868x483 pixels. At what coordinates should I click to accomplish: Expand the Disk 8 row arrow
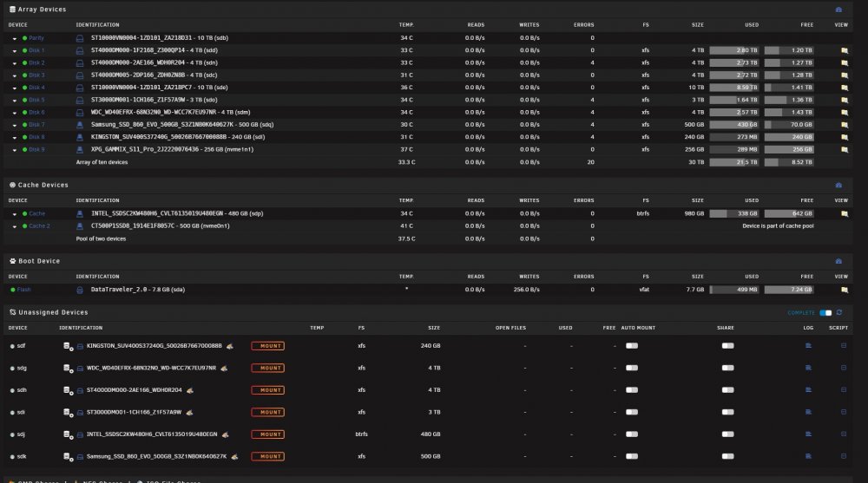[15, 138]
